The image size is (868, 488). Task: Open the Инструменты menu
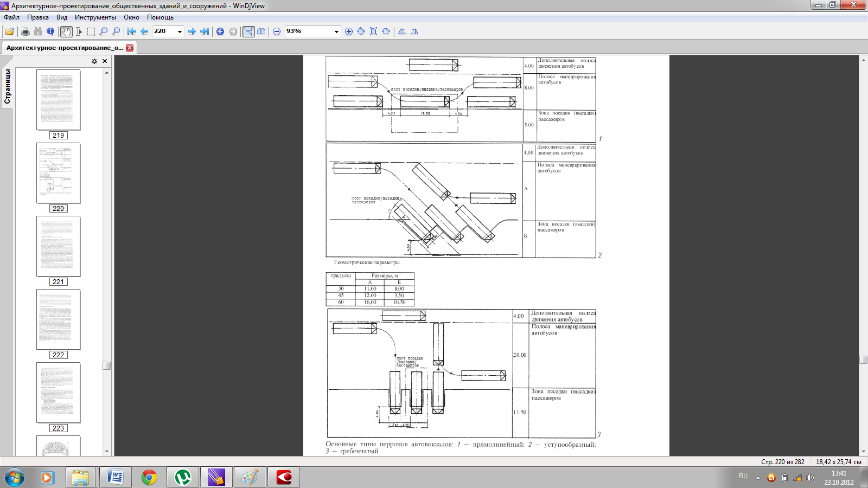[x=95, y=17]
